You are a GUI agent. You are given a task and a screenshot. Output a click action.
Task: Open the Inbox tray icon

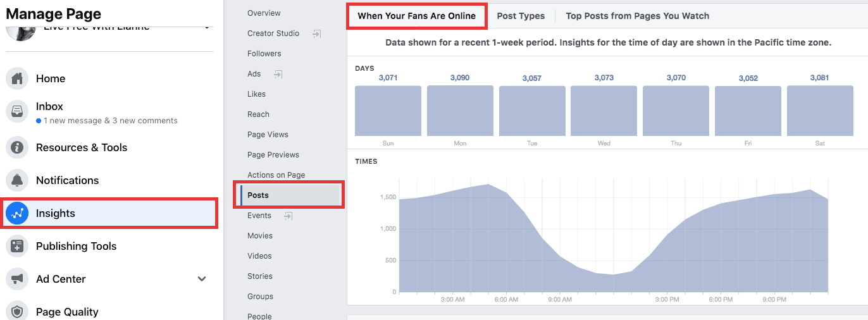17,112
